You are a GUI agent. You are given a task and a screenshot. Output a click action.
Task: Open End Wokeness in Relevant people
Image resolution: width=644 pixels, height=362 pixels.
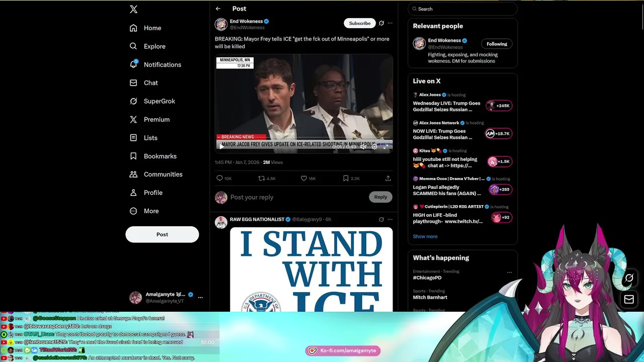point(445,41)
